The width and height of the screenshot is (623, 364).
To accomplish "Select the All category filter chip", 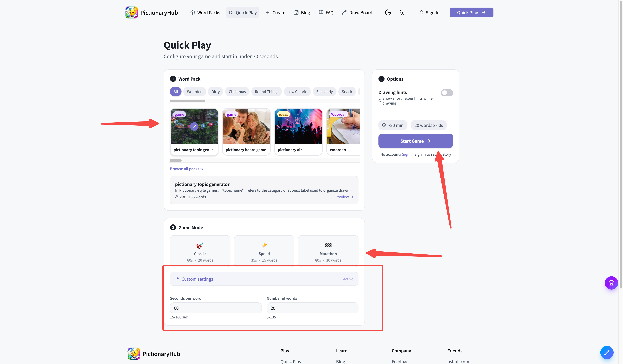I will pyautogui.click(x=176, y=92).
